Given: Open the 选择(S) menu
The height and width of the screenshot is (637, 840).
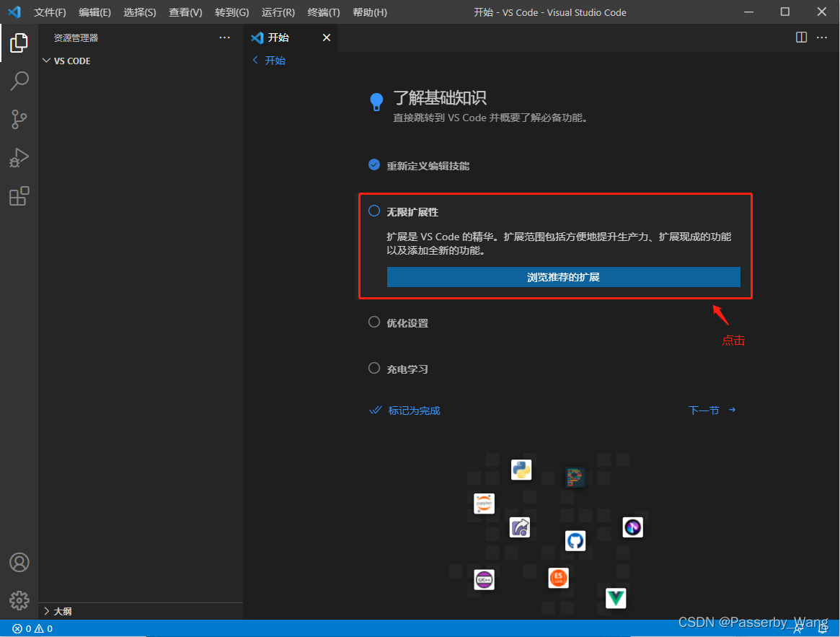Looking at the screenshot, I should [x=140, y=12].
